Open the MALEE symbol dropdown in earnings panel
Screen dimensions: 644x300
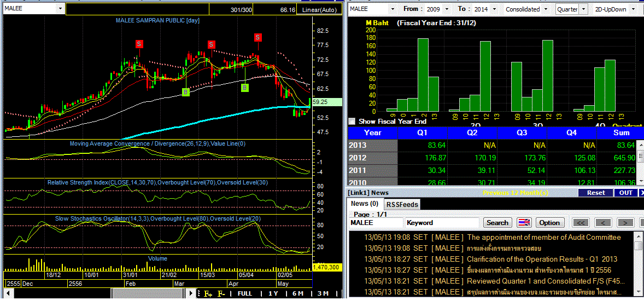coord(392,9)
